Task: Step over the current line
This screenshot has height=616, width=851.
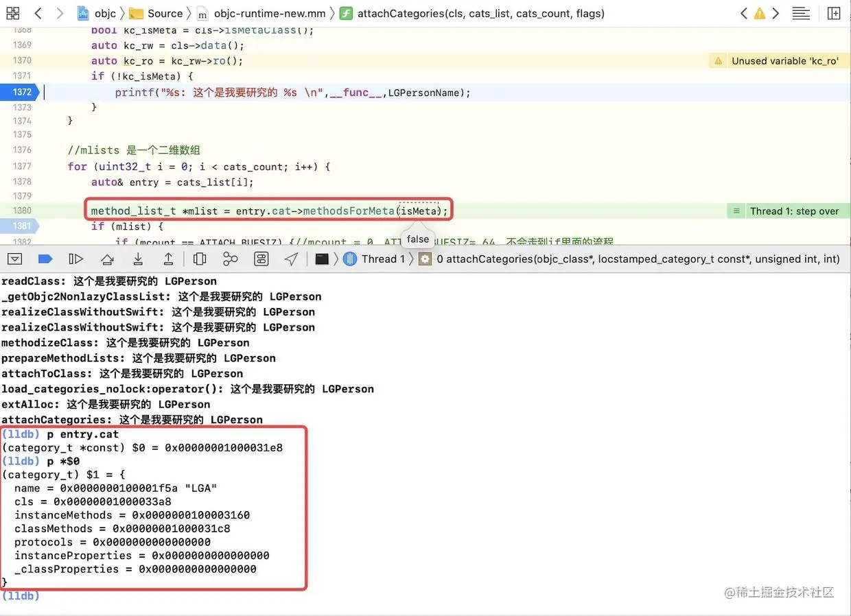Action: point(107,259)
